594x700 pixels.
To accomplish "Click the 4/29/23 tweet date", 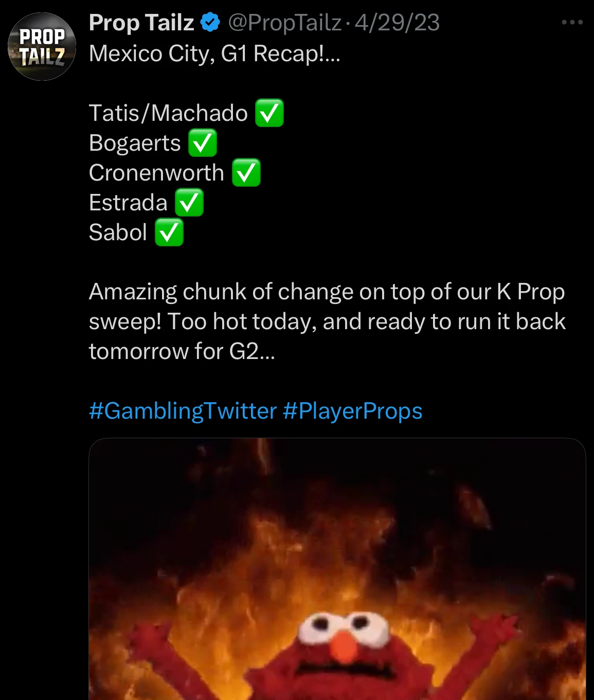I will pyautogui.click(x=398, y=23).
